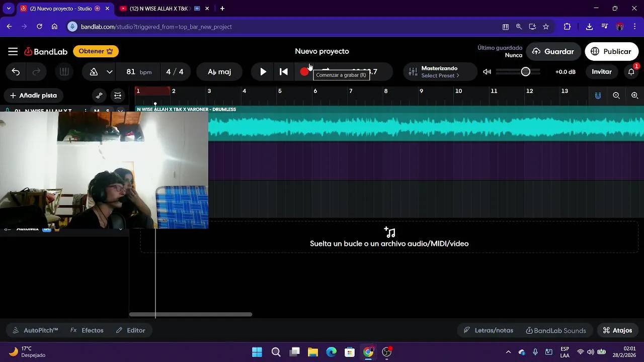Open Microsoft Edge from the taskbar
The height and width of the screenshot is (362, 644).
pyautogui.click(x=331, y=352)
